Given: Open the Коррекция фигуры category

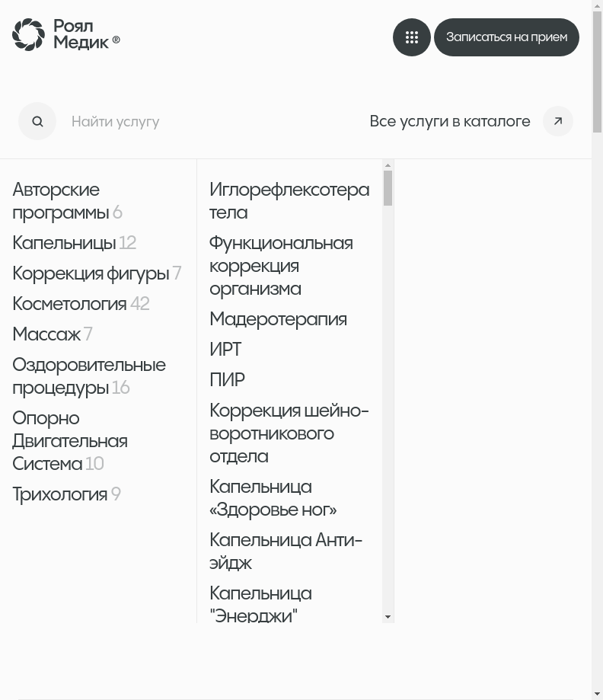Looking at the screenshot, I should (x=90, y=273).
